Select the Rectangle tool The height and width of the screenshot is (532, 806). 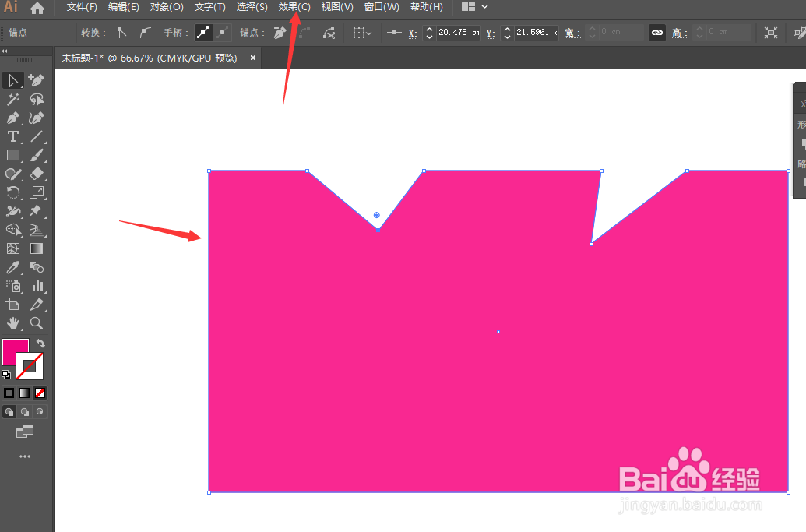tap(13, 155)
